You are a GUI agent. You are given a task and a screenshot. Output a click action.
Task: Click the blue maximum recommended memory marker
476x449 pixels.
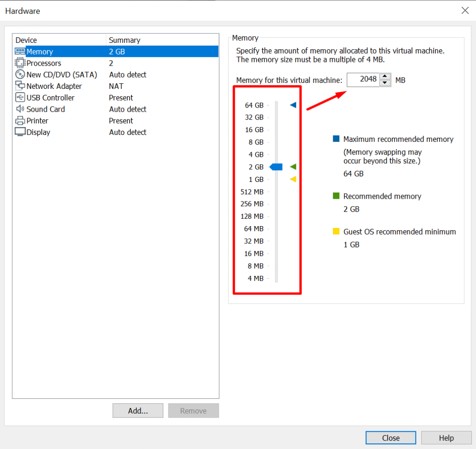pyautogui.click(x=293, y=105)
